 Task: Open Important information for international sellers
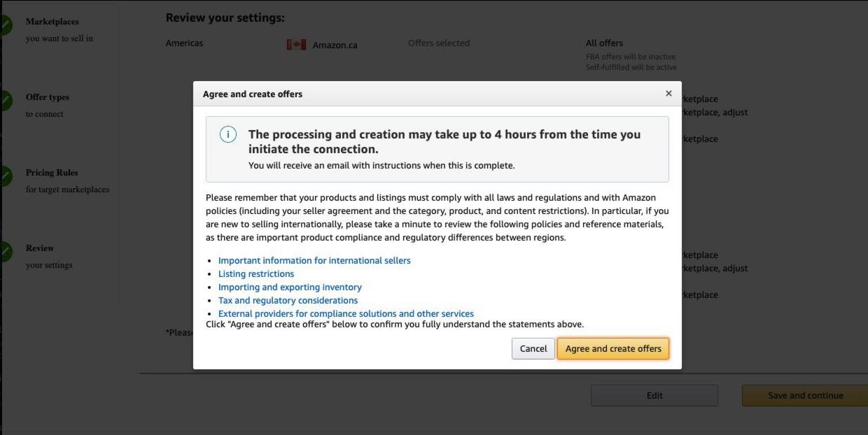pos(313,260)
